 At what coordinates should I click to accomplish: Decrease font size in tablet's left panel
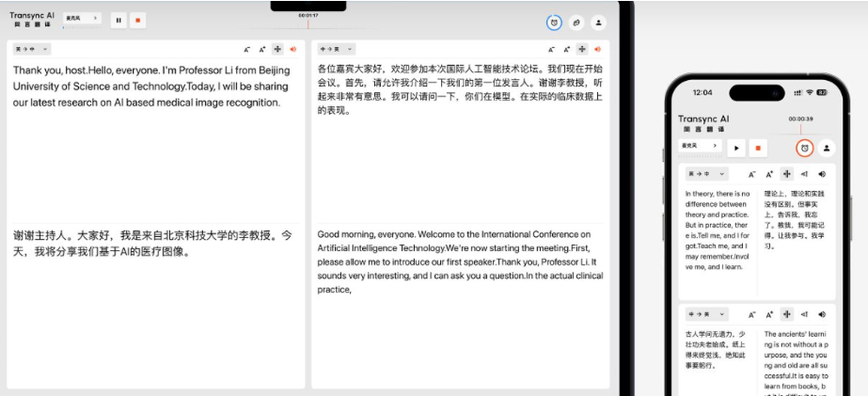(x=247, y=49)
